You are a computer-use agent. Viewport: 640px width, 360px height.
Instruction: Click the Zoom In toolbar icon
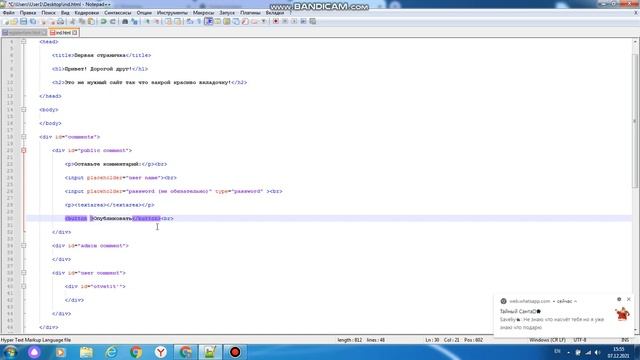[x=147, y=21]
